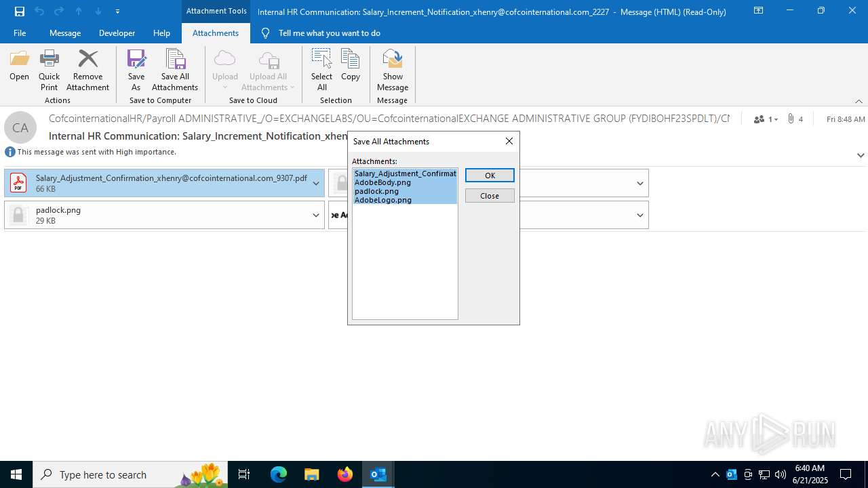Screen dimensions: 868x488
Task: Close Save All Attachments dialog with X
Action: (x=509, y=141)
